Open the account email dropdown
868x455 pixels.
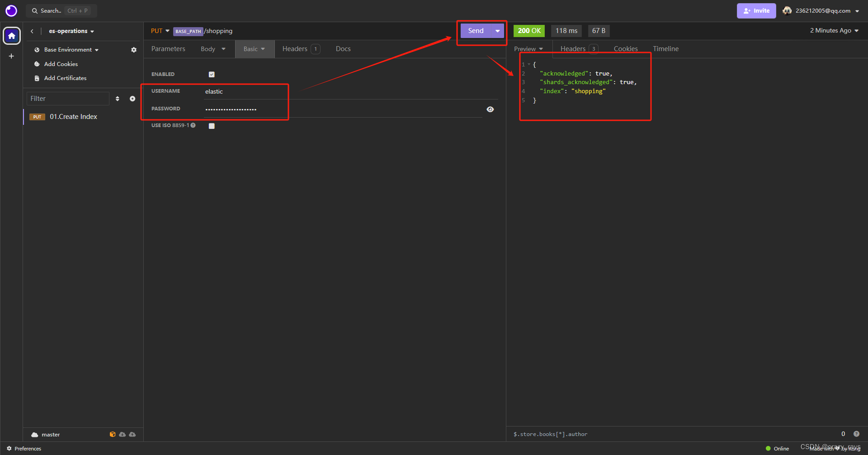pyautogui.click(x=827, y=11)
